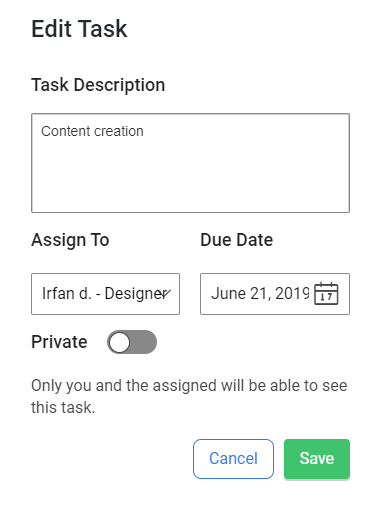Click the chevron arrow in Assign To box
The width and height of the screenshot is (378, 513).
click(x=166, y=294)
